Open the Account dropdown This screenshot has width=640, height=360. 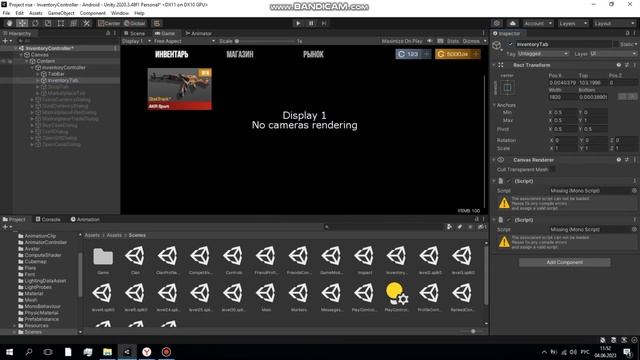[538, 23]
